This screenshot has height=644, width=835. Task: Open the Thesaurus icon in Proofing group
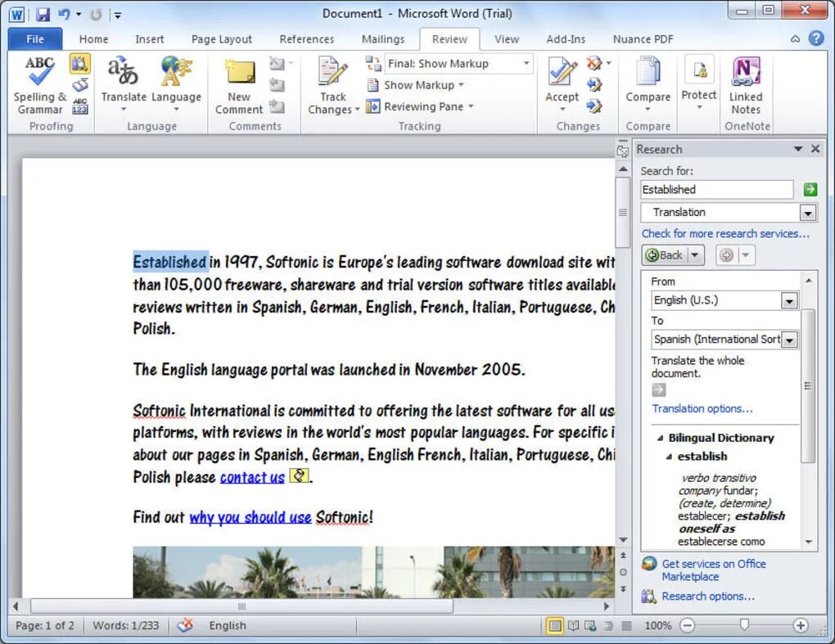coord(80,84)
